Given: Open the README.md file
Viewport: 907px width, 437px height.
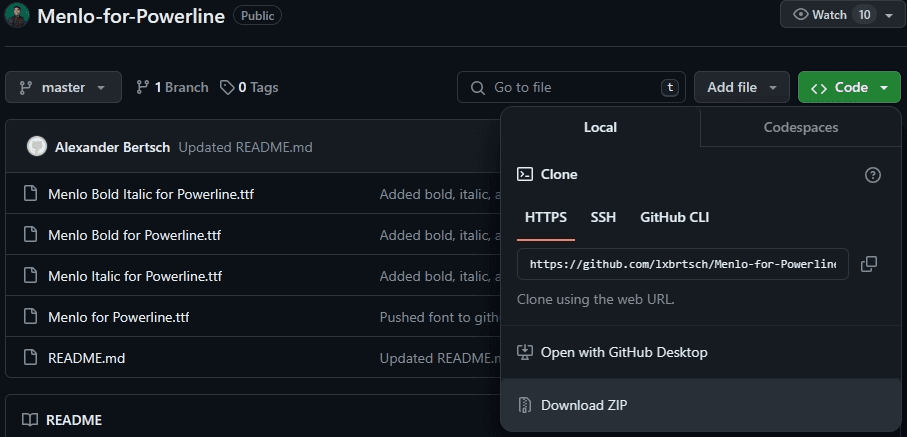Looking at the screenshot, I should pos(86,358).
